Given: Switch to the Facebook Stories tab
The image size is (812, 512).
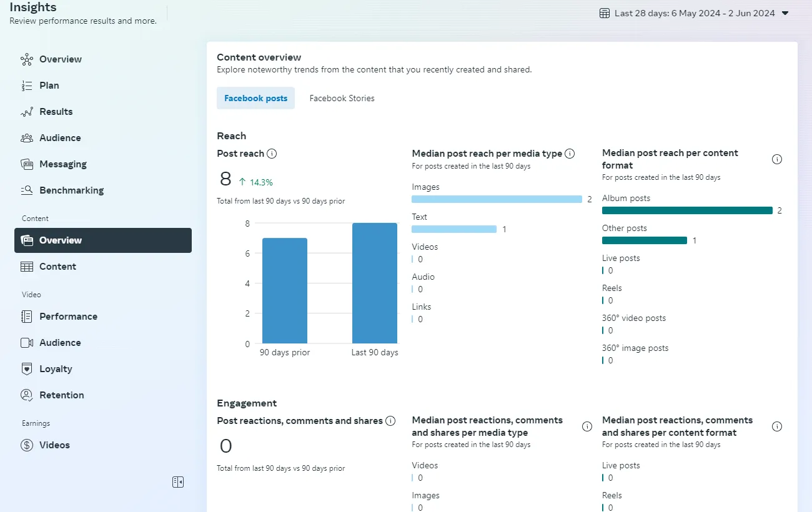Looking at the screenshot, I should (342, 98).
